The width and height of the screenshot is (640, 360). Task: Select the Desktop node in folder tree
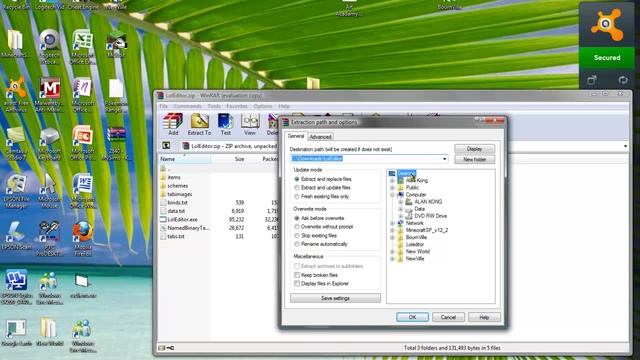pyautogui.click(x=406, y=173)
